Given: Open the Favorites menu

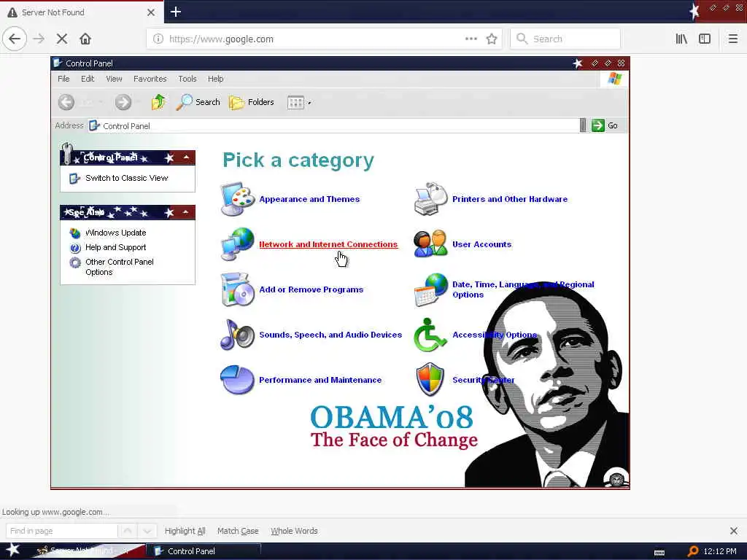Looking at the screenshot, I should tap(150, 79).
